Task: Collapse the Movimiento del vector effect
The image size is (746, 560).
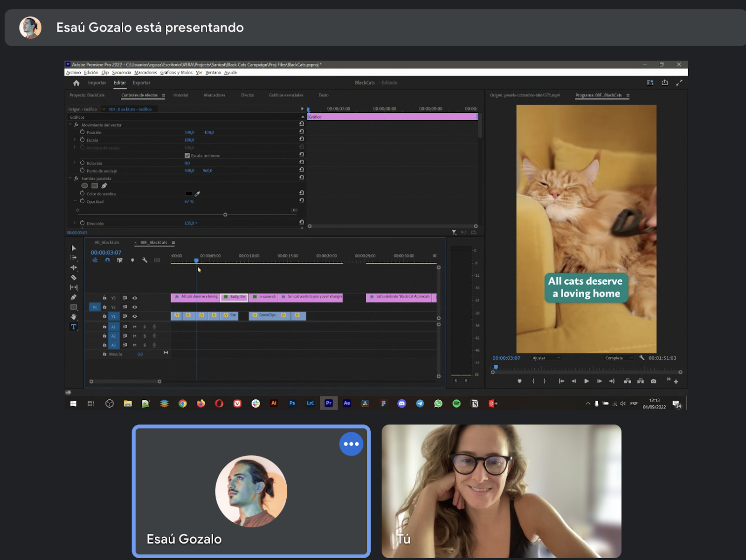Action: coord(70,124)
